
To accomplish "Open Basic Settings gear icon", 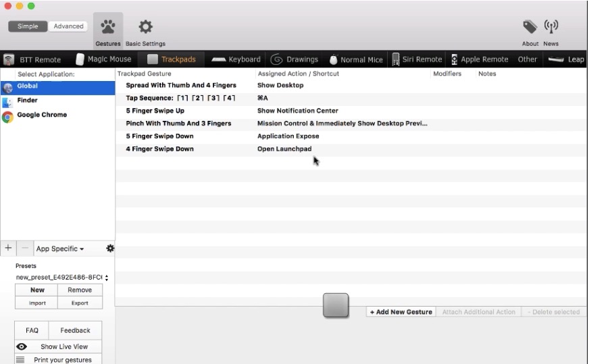I will coord(145,26).
